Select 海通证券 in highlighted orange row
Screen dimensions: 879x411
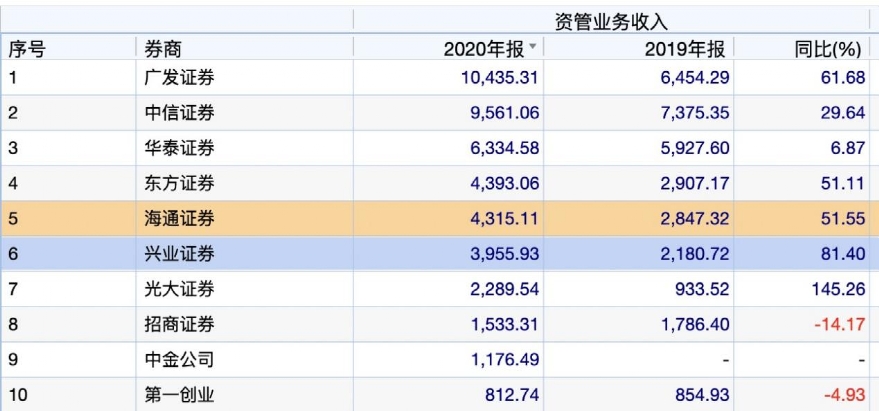(179, 219)
